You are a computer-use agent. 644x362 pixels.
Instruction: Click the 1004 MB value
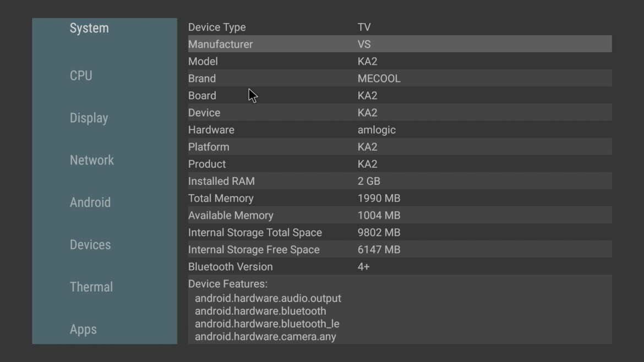point(379,216)
